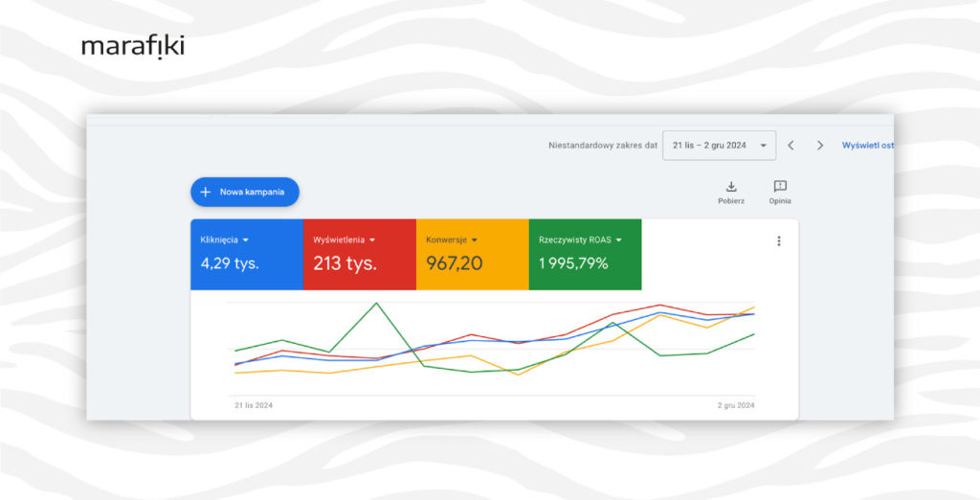The image size is (980, 500).
Task: Go to previous date range arrow
Action: point(791,146)
